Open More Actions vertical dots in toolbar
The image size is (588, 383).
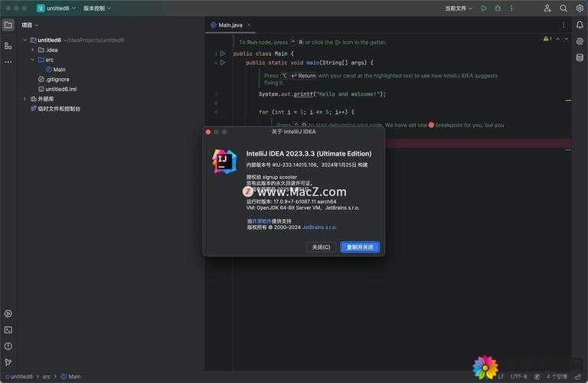coord(511,8)
